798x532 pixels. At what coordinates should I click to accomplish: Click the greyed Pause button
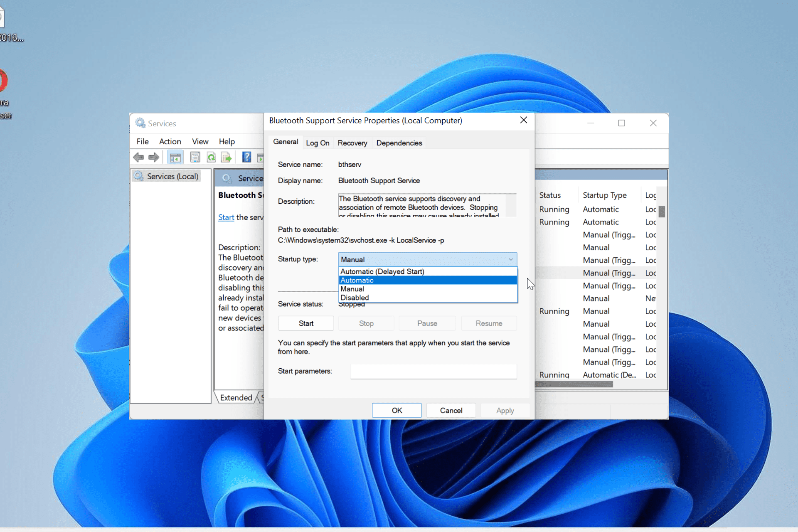point(427,323)
